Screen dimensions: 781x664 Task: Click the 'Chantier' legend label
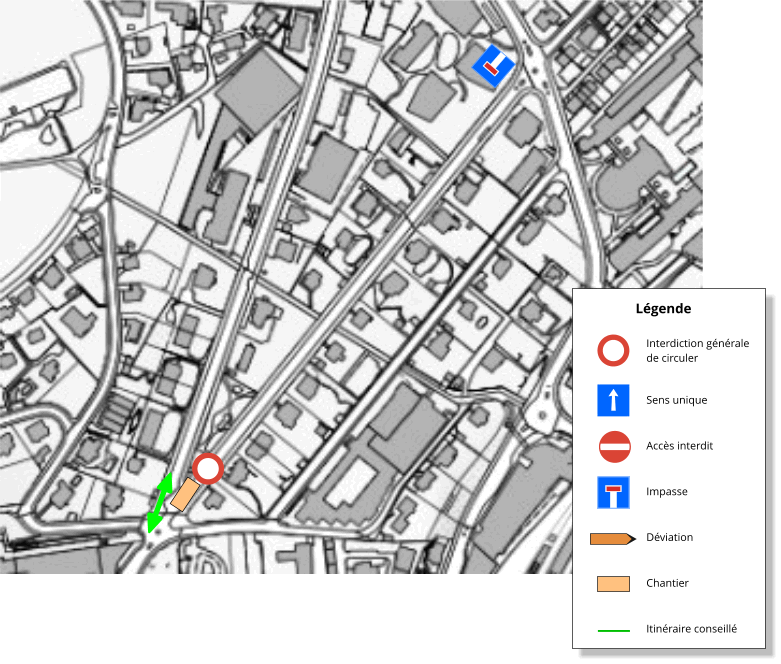(x=667, y=583)
